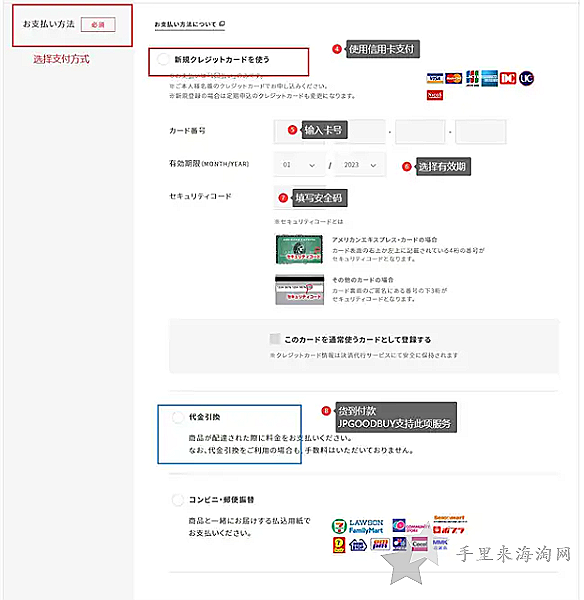Screen dimensions: 584x600
Task: Click the red ポプラ store logo
Action: (x=449, y=530)
